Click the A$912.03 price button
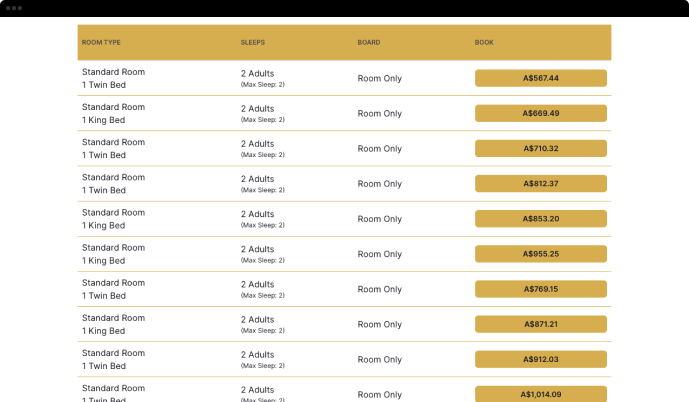 (x=540, y=359)
